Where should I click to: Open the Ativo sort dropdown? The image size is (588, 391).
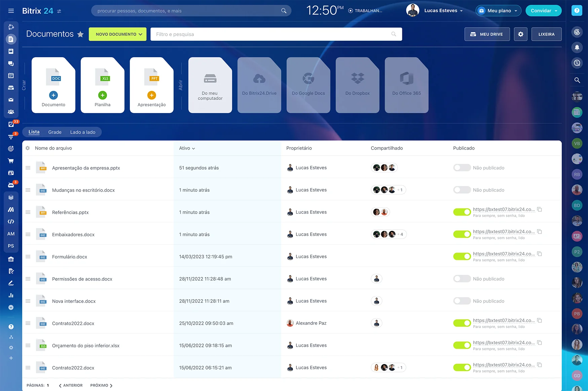pos(187,148)
